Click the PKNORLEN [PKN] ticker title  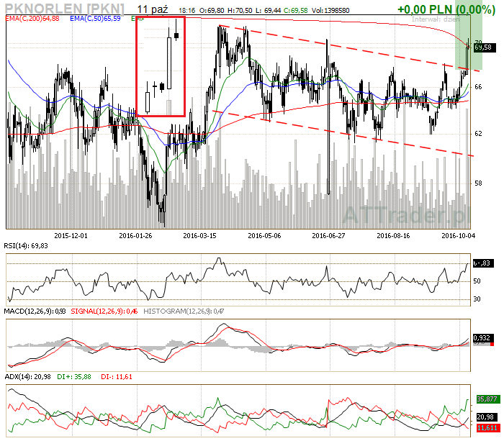(65, 9)
